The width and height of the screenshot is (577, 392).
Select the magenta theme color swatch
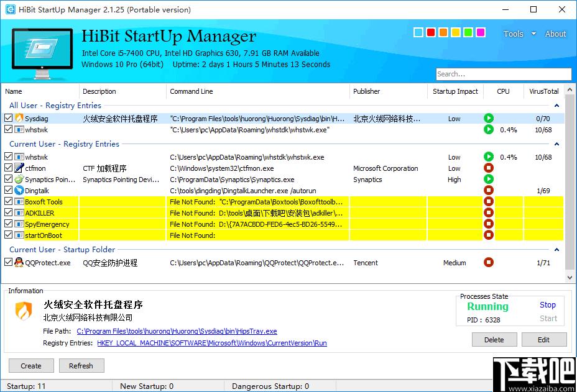pos(481,32)
